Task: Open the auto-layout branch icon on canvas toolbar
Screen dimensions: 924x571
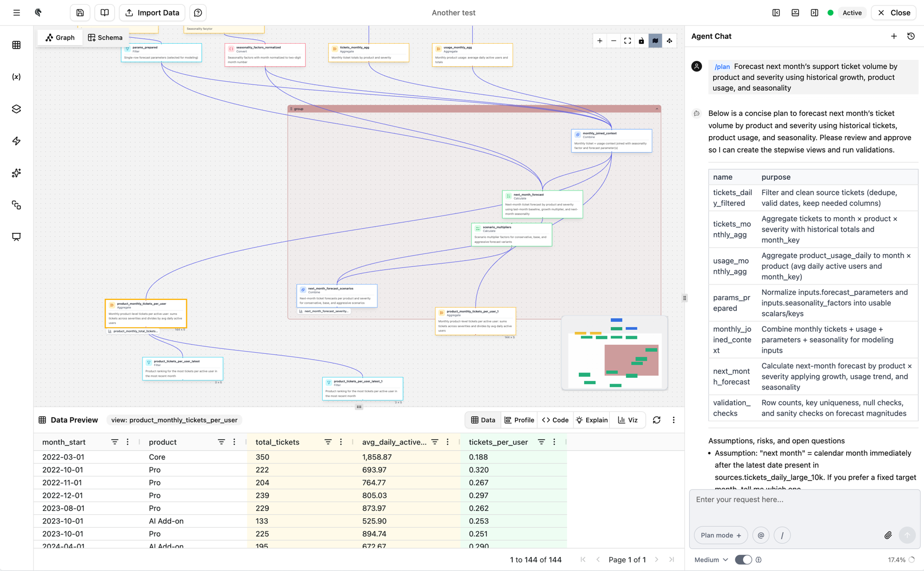Action: coord(670,41)
